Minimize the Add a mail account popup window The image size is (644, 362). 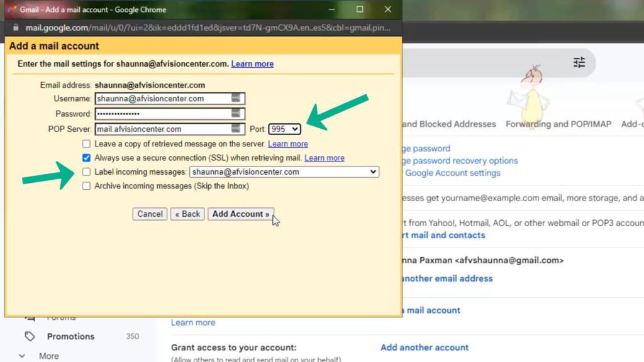[x=332, y=9]
